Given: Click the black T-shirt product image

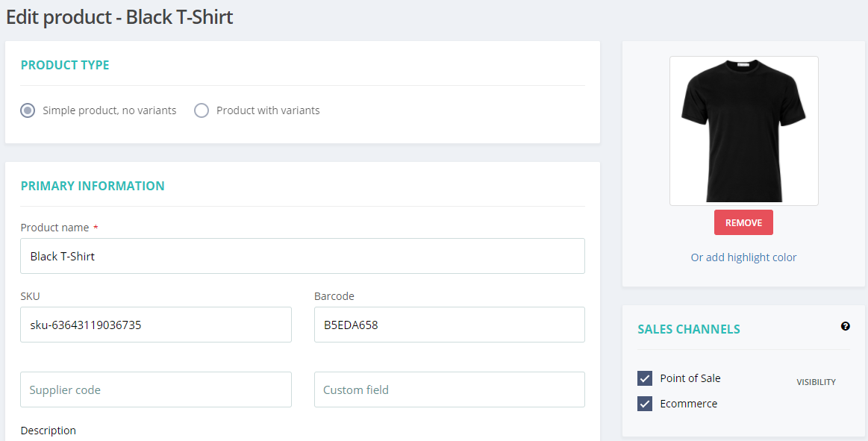Looking at the screenshot, I should pyautogui.click(x=743, y=131).
